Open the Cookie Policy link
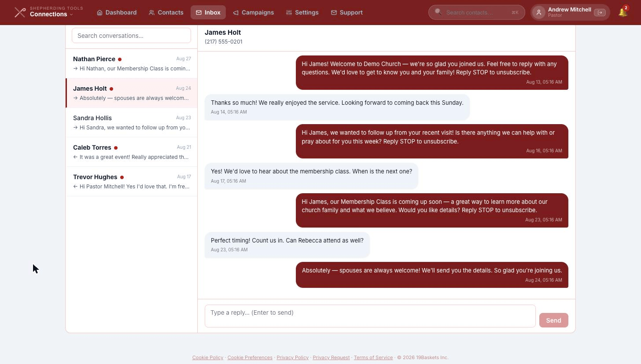Screen dimensions: 641x364 pos(208,357)
